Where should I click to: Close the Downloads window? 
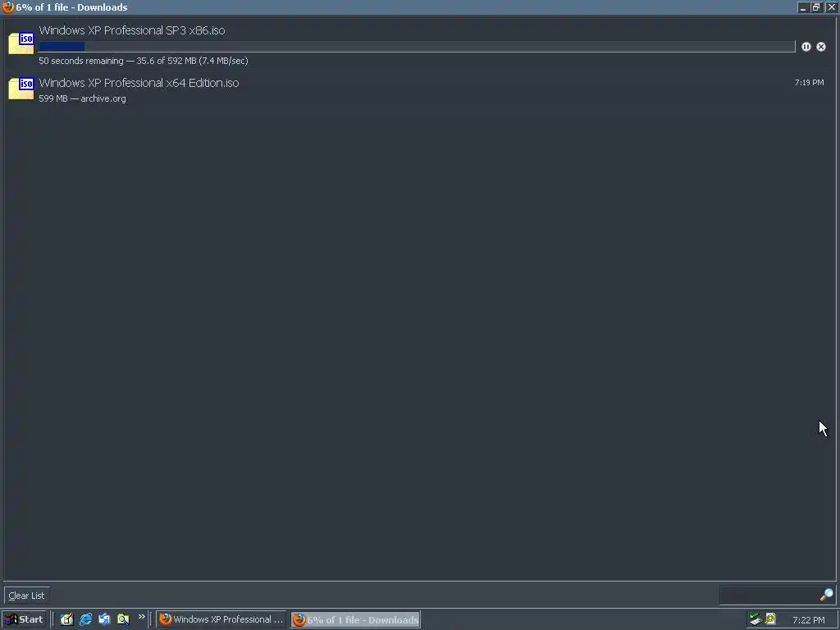tap(831, 7)
